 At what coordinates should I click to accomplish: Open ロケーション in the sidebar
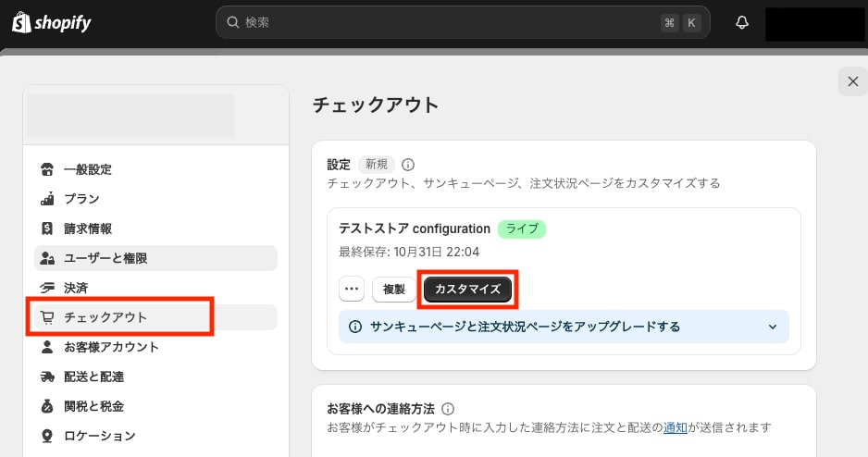(x=99, y=436)
